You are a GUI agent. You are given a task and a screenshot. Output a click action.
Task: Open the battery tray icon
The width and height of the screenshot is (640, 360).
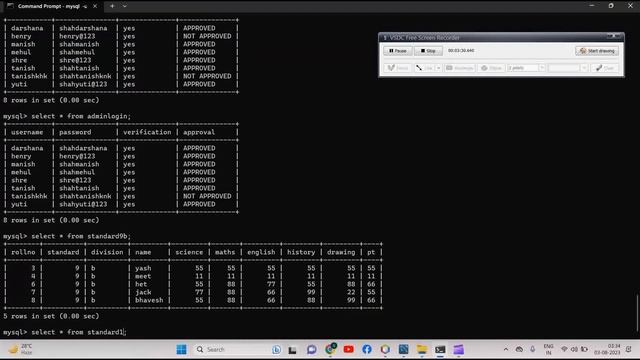click(x=584, y=349)
